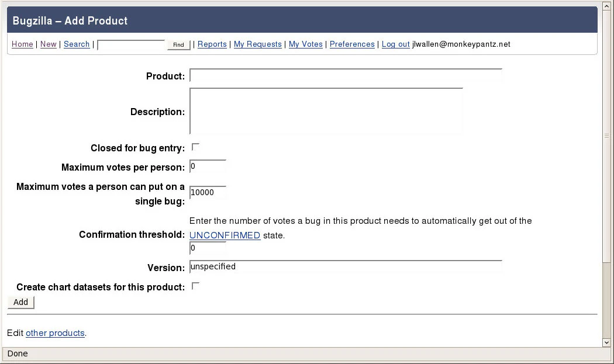Click inside the Product name field
The height and width of the screenshot is (364, 614).
[x=345, y=75]
